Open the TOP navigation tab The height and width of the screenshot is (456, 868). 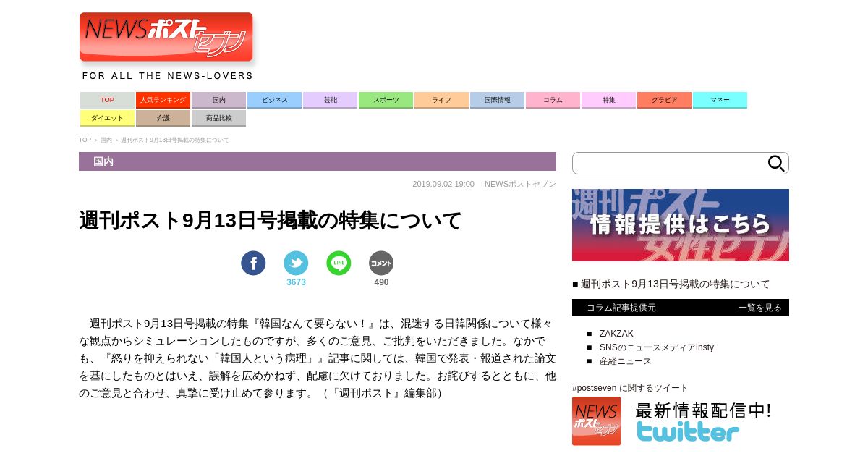coord(107,100)
